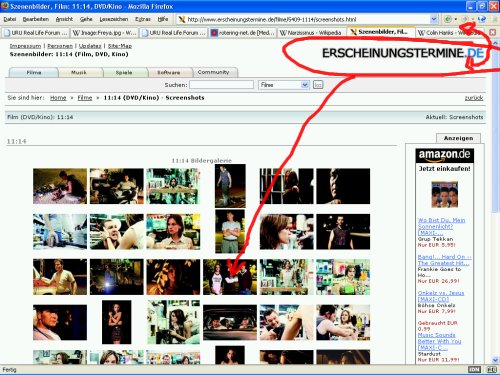
Task: Open the Community site tab
Action: (213, 72)
